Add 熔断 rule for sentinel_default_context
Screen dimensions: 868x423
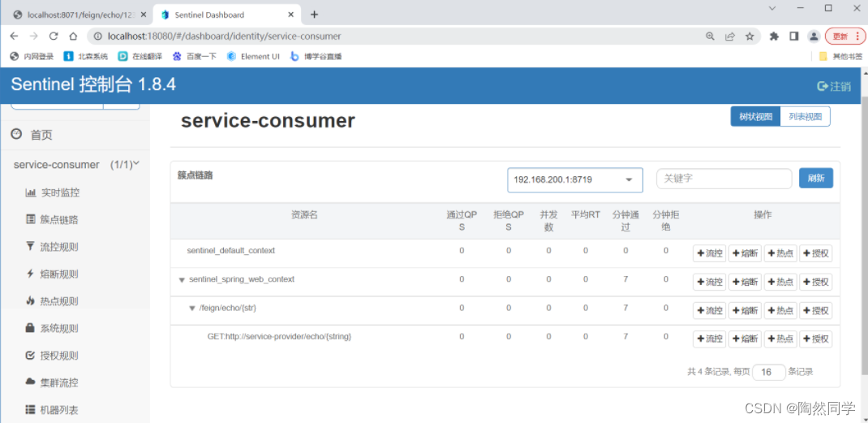tap(746, 253)
